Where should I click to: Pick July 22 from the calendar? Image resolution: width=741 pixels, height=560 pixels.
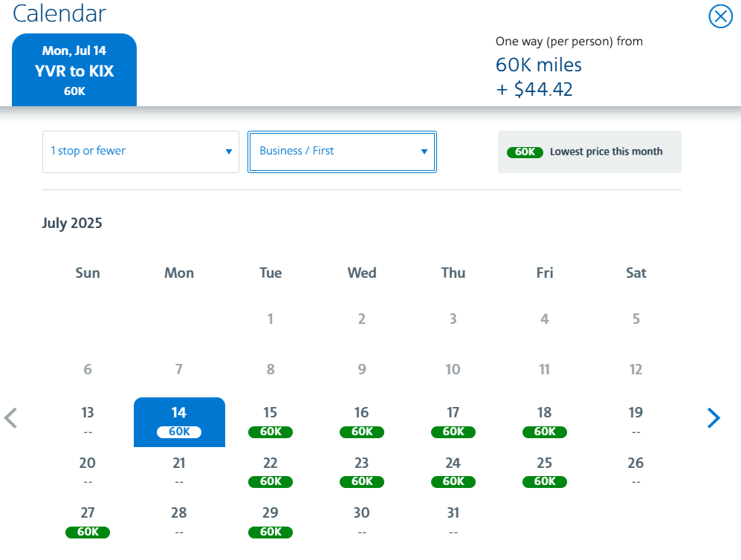tap(270, 472)
